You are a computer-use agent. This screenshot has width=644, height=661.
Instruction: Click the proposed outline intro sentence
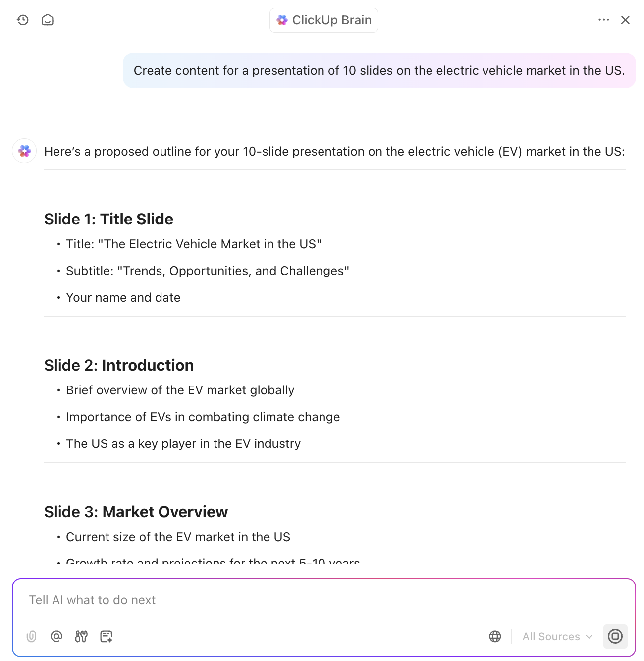tap(334, 151)
